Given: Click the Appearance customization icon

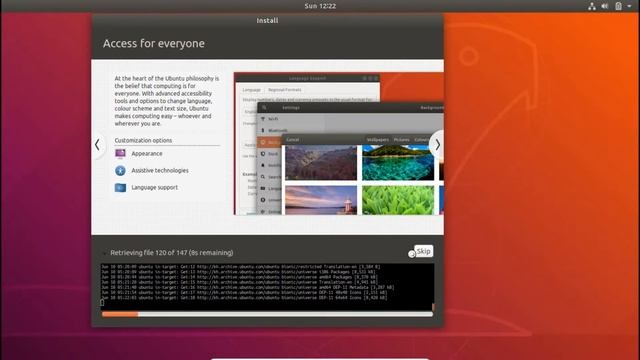Looking at the screenshot, I should pos(120,153).
